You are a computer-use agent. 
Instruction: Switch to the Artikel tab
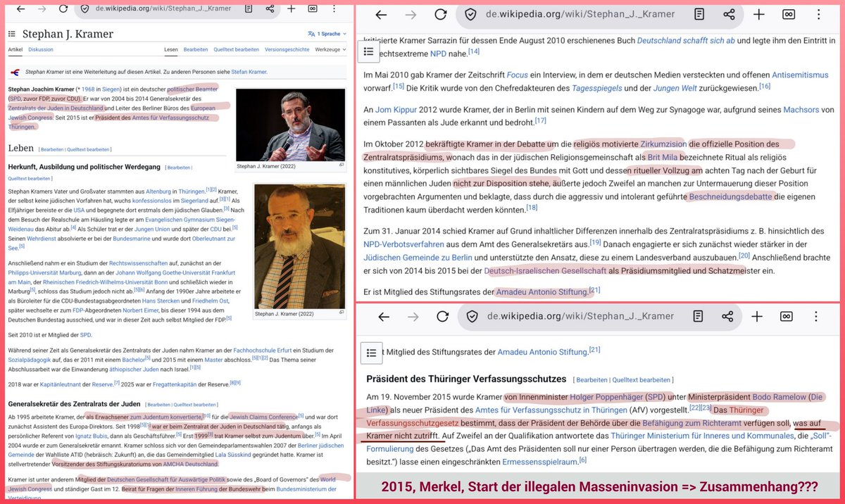click(x=15, y=50)
